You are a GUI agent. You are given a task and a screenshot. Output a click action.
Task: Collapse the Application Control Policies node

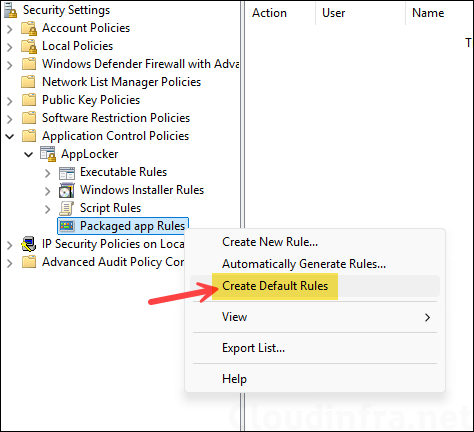(10, 136)
